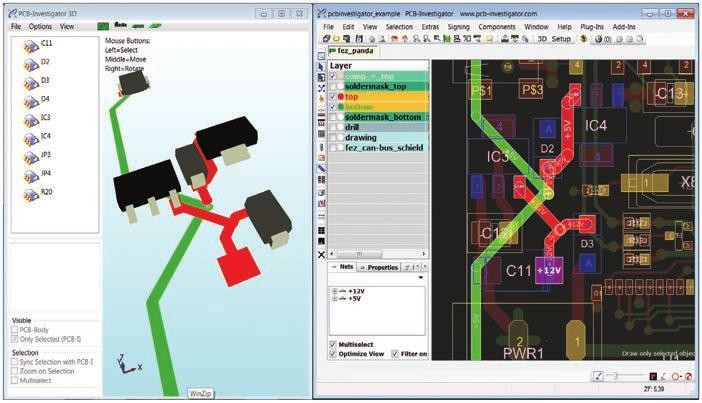Select the D4 component in the 3D list
This screenshot has width=702, height=403.
(37, 101)
